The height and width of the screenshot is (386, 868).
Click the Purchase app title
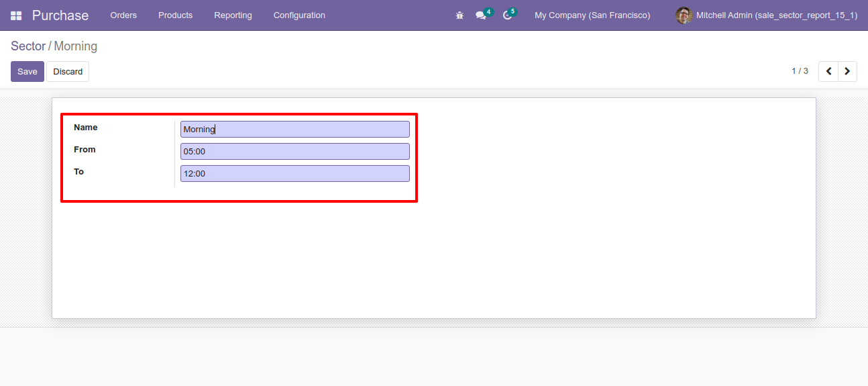click(x=60, y=15)
